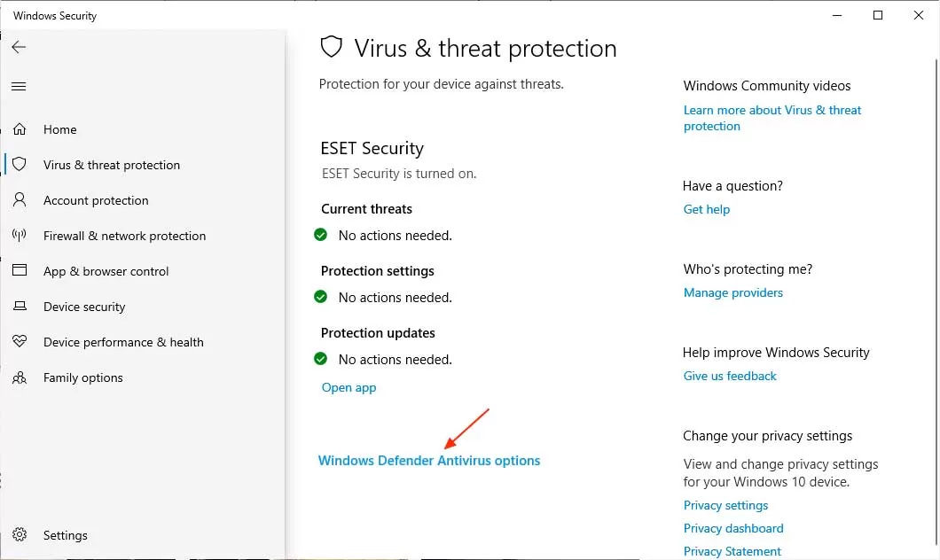This screenshot has width=940, height=560.
Task: Open Learn more about Virus & threat protection
Action: tap(772, 118)
